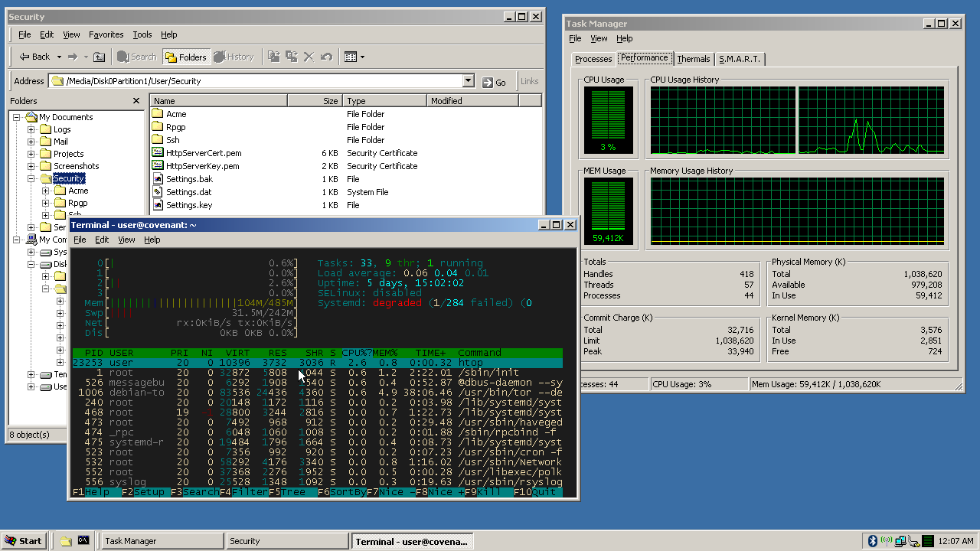Select the Settings.dat file icon
This screenshot has height=551, width=980.
pos(158,192)
